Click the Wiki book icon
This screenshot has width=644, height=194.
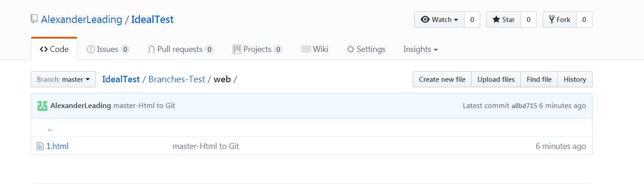[x=306, y=49]
